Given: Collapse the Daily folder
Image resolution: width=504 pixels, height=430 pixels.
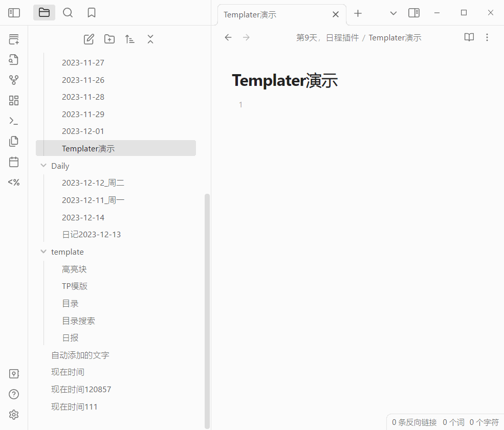Looking at the screenshot, I should pos(43,165).
